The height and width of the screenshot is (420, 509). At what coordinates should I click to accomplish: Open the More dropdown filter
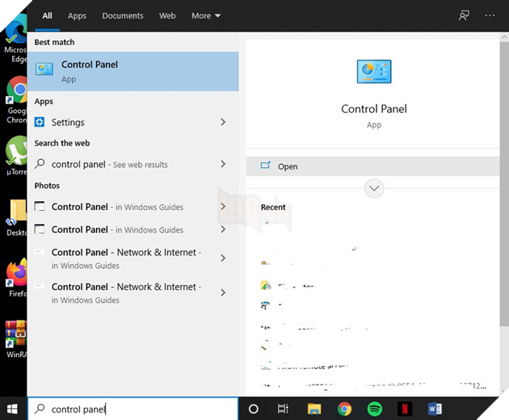click(x=206, y=15)
